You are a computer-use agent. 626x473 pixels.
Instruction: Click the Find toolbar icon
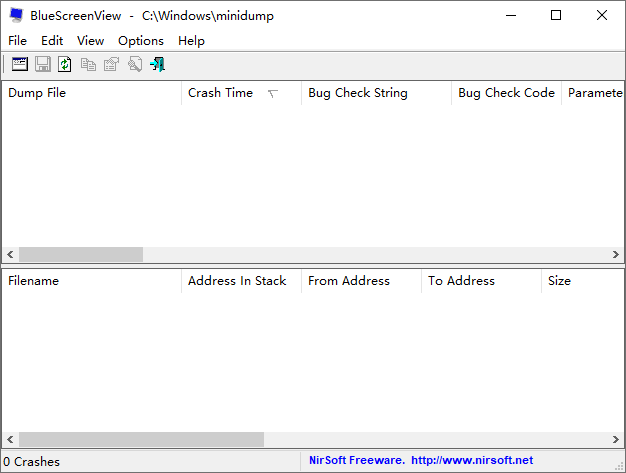(x=134, y=64)
